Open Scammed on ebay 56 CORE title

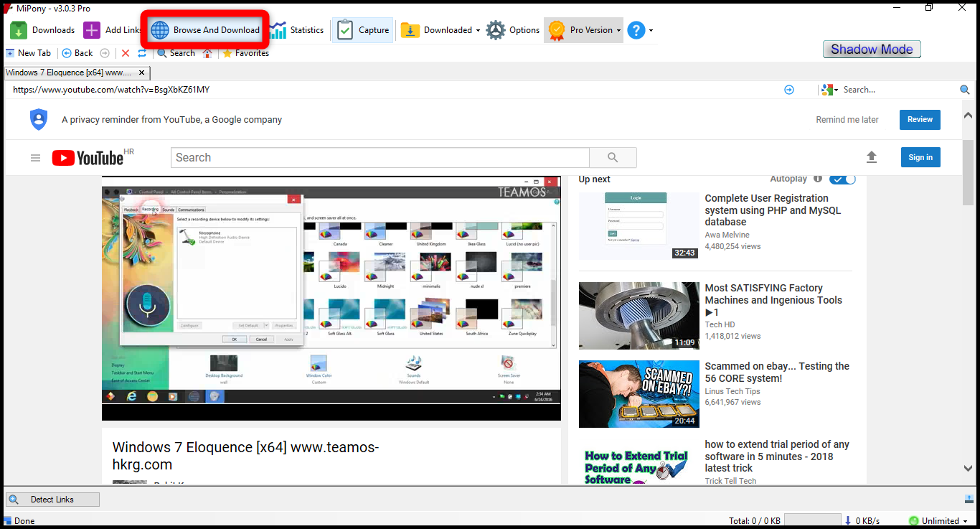pyautogui.click(x=777, y=372)
